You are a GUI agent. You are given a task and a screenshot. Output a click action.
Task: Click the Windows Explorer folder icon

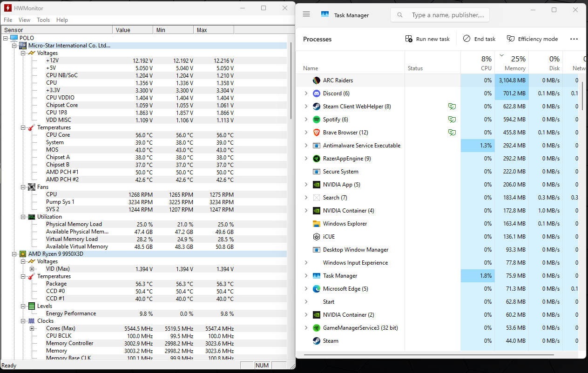click(x=317, y=224)
